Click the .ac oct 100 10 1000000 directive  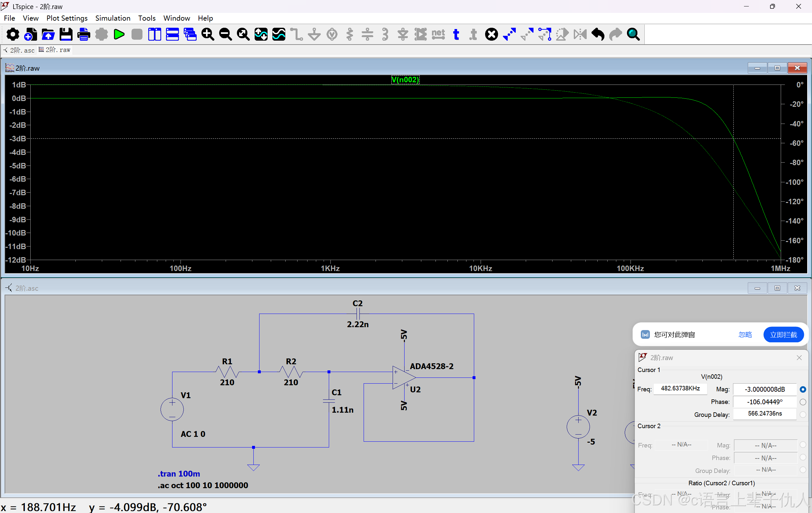click(203, 485)
